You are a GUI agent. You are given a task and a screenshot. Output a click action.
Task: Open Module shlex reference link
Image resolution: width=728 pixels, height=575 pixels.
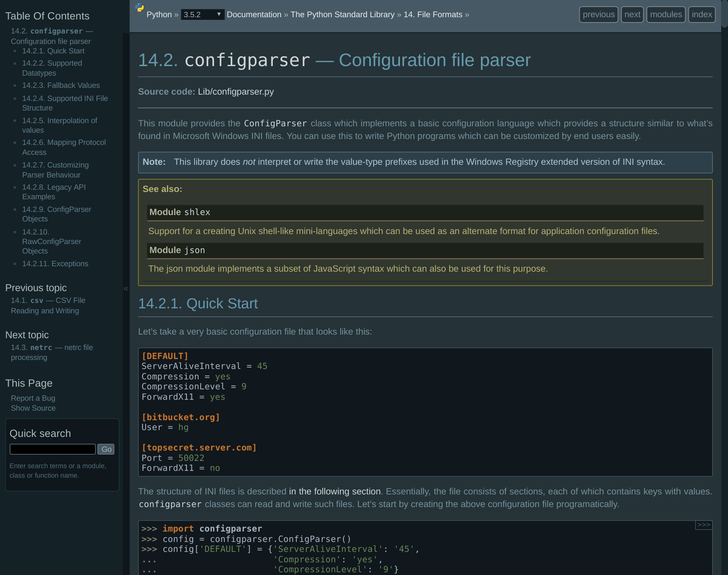pos(180,212)
